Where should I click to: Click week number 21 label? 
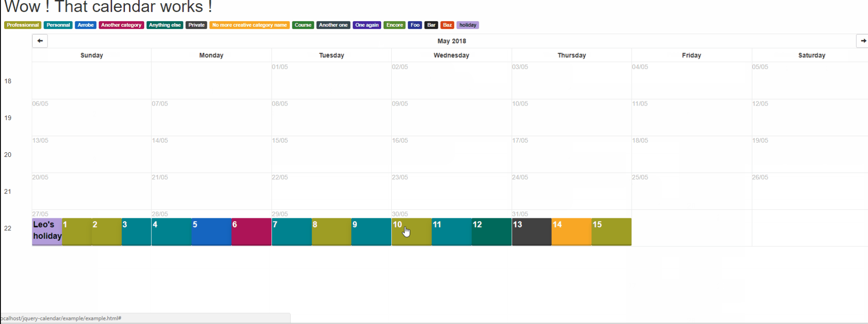(x=8, y=192)
